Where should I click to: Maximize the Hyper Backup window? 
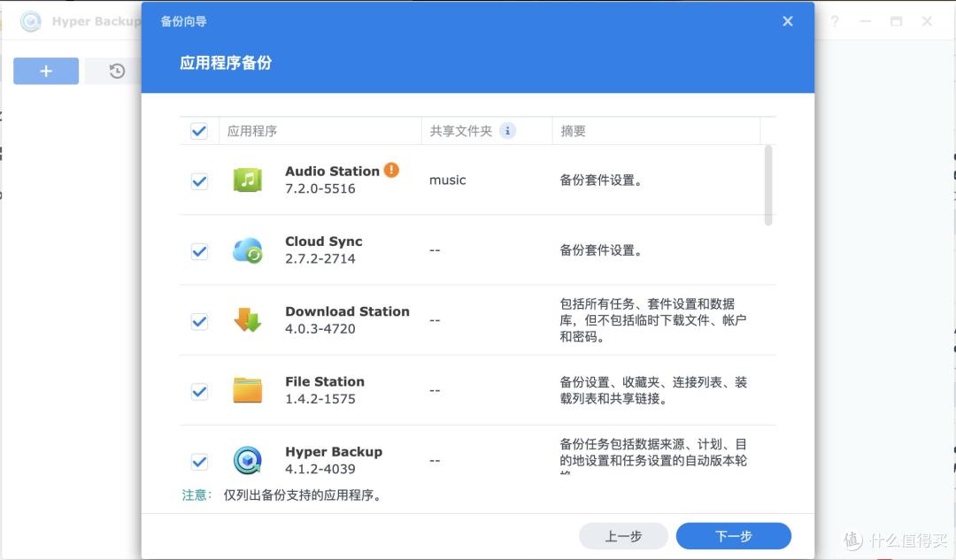pyautogui.click(x=896, y=21)
